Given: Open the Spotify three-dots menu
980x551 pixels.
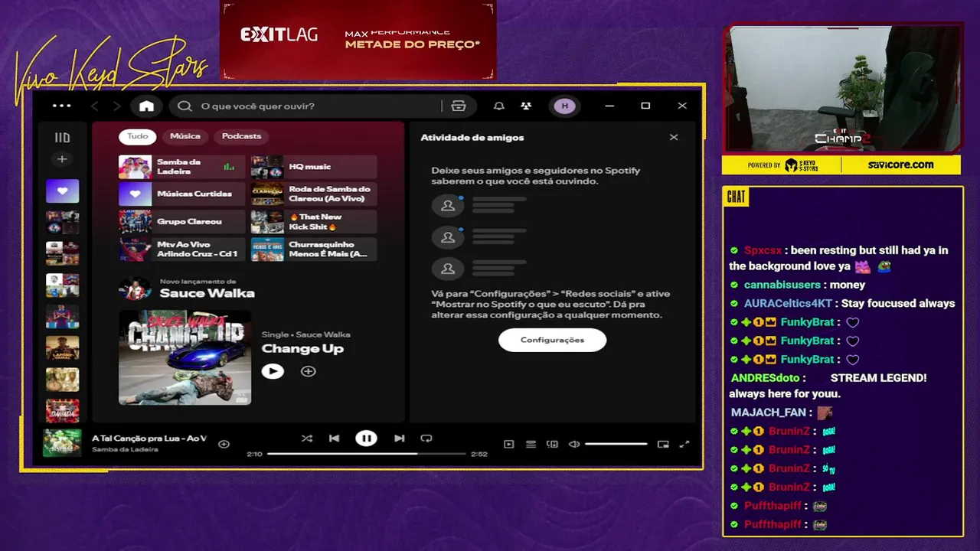Looking at the screenshot, I should [61, 106].
